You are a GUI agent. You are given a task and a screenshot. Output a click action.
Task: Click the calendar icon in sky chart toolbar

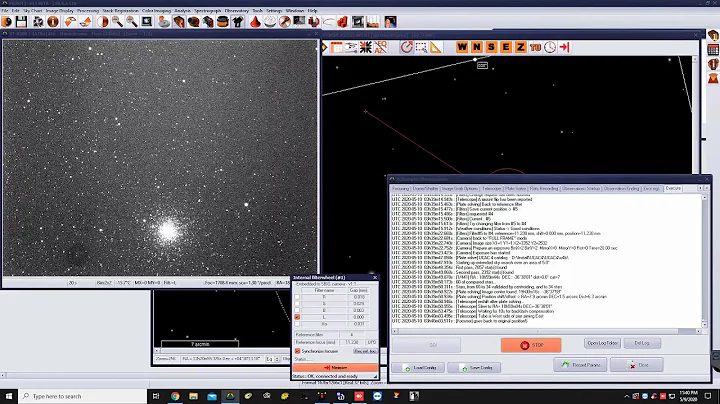point(337,47)
